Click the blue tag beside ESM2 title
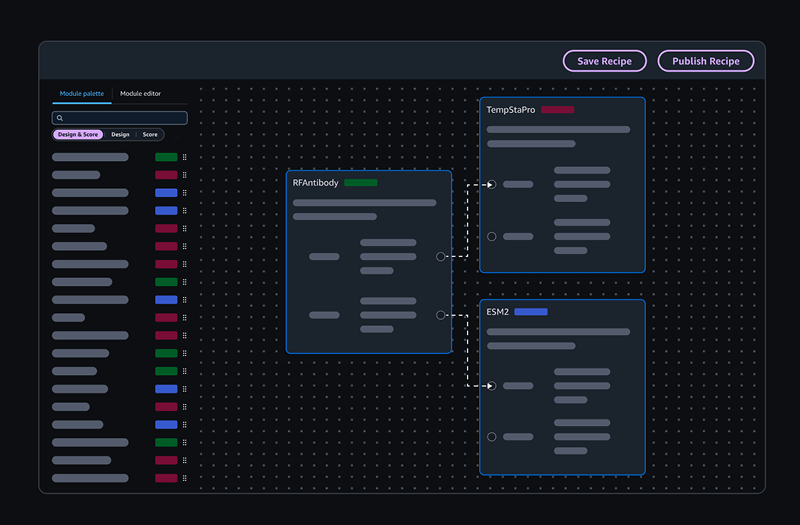The height and width of the screenshot is (525, 800). 531,312
